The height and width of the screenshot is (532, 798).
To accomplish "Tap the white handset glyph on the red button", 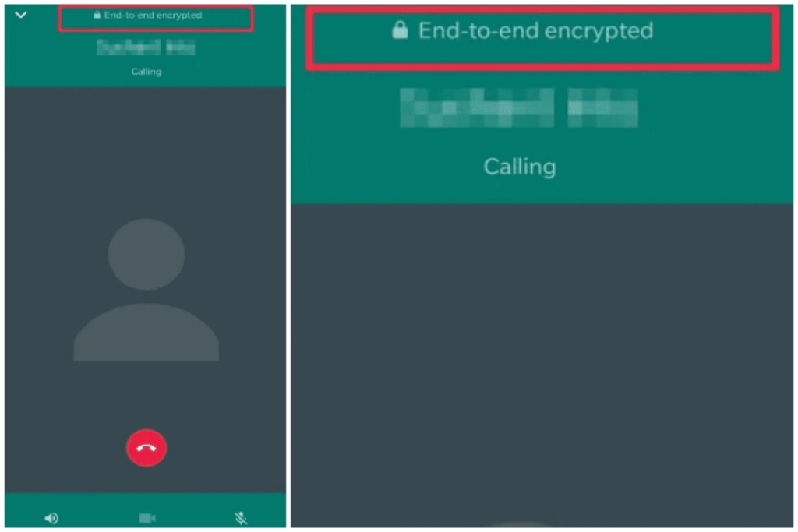I will pyautogui.click(x=147, y=448).
